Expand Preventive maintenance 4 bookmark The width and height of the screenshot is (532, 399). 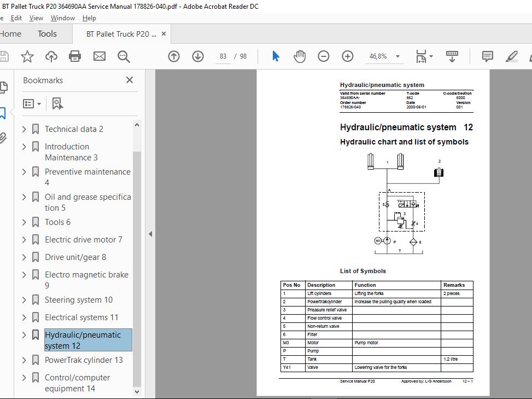(24, 172)
